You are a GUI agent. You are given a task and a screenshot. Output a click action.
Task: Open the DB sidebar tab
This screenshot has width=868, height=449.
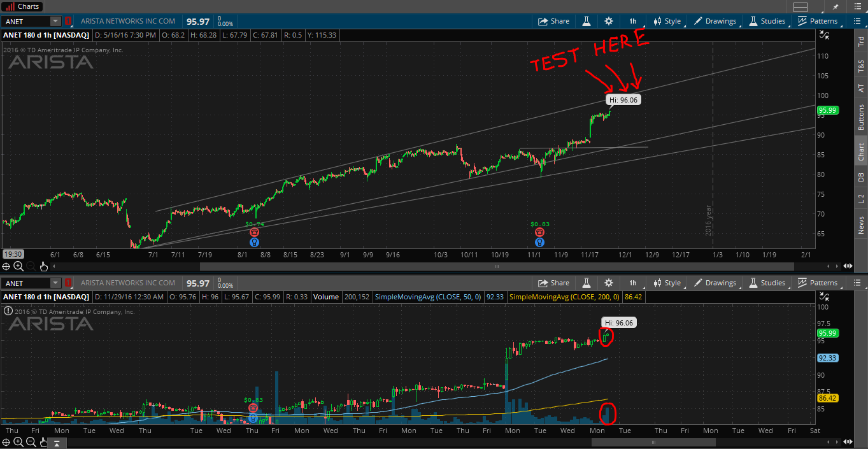click(860, 176)
